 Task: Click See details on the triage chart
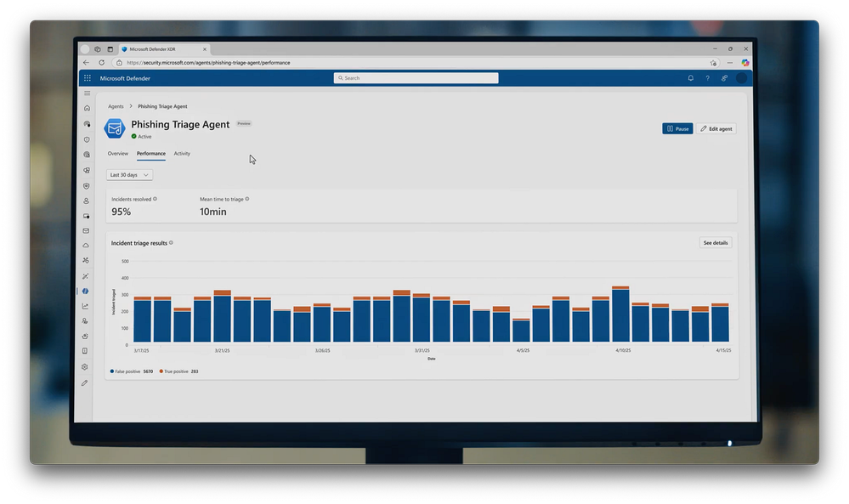click(x=716, y=242)
